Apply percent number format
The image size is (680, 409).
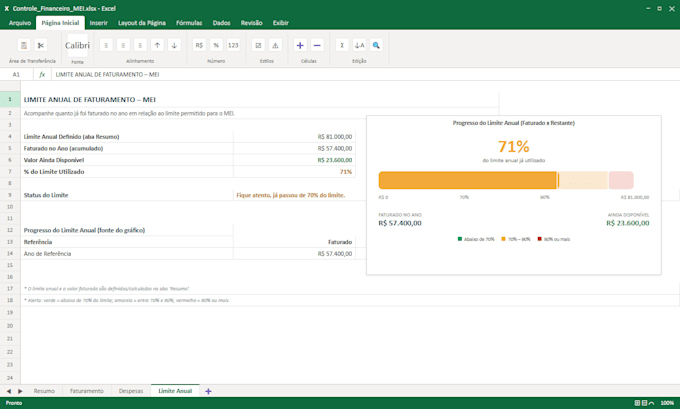click(216, 45)
